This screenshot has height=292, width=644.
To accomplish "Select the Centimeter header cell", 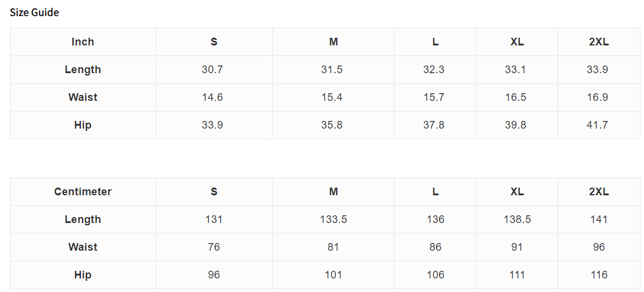I will [x=83, y=192].
